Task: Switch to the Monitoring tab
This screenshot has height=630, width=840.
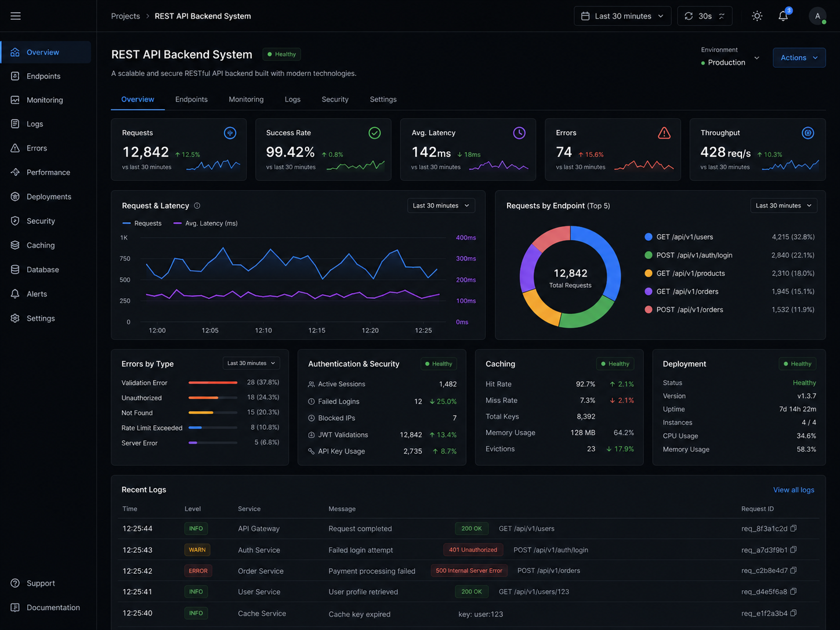Action: point(246,100)
